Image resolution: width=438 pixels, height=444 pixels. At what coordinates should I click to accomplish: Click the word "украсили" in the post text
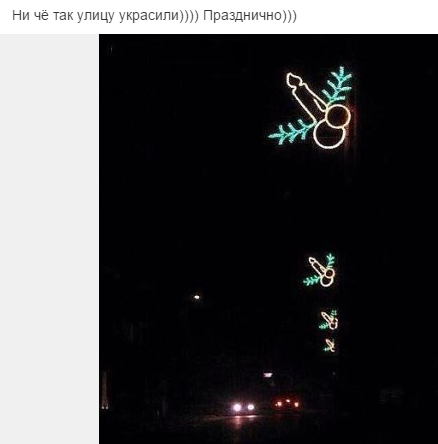(x=149, y=16)
